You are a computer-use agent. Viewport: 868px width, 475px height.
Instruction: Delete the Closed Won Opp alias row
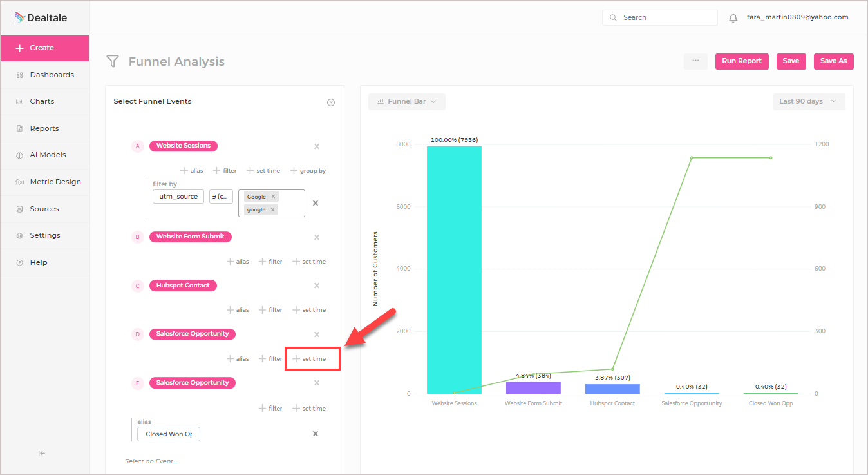point(316,434)
